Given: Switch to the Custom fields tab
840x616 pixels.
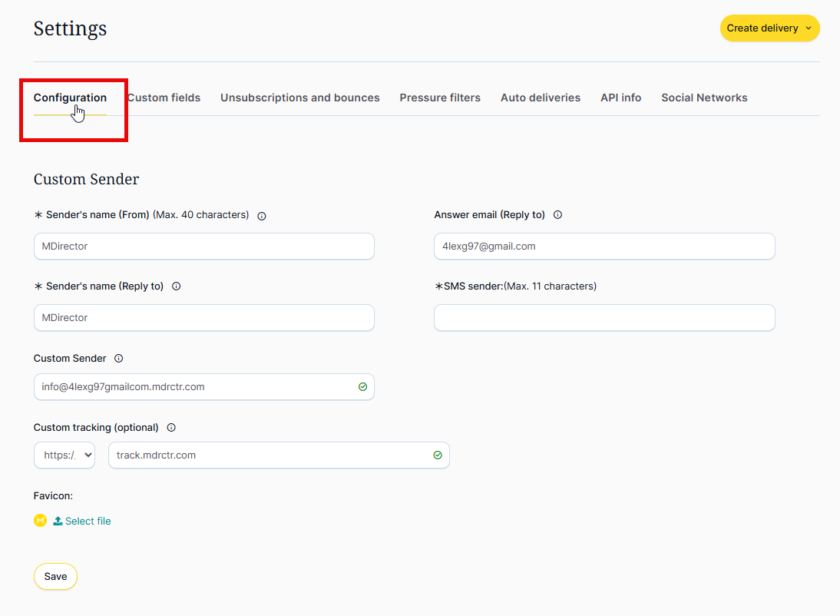Looking at the screenshot, I should [x=165, y=98].
